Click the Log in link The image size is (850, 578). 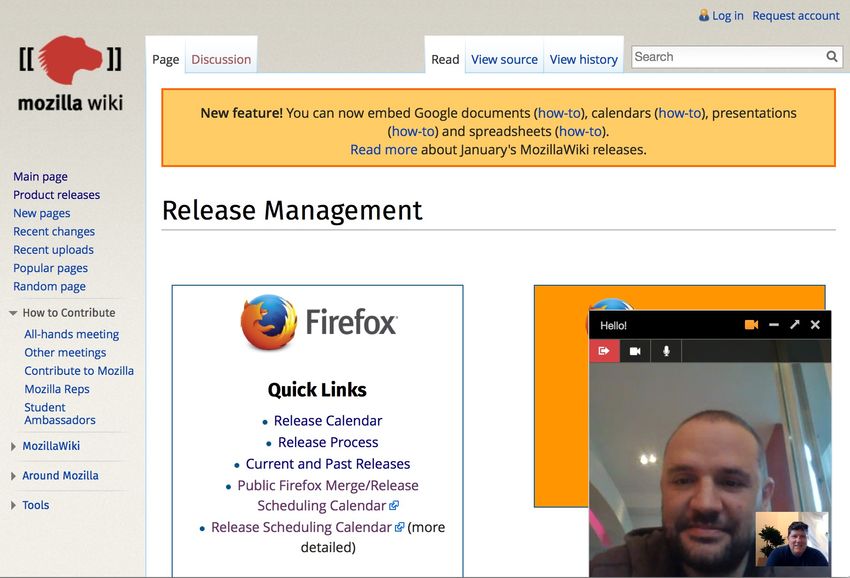pyautogui.click(x=727, y=16)
